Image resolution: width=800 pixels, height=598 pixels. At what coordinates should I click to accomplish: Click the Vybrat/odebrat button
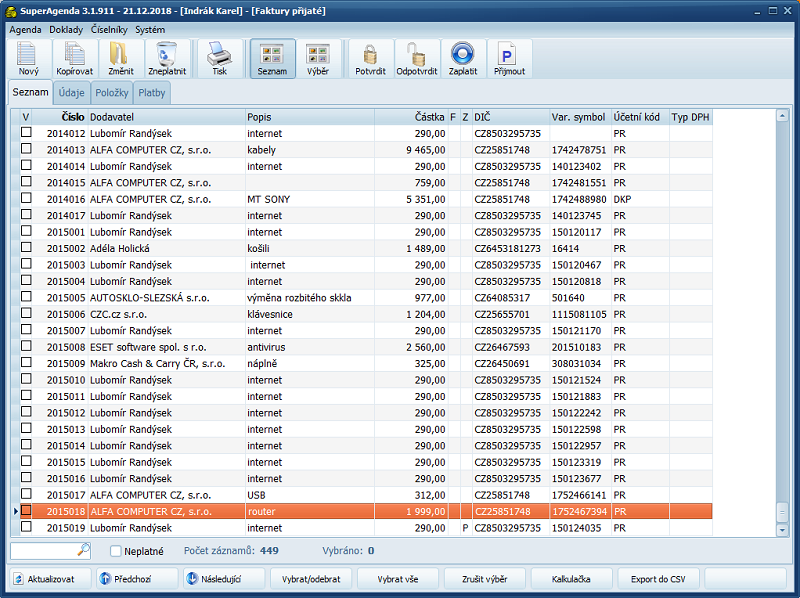click(x=311, y=579)
